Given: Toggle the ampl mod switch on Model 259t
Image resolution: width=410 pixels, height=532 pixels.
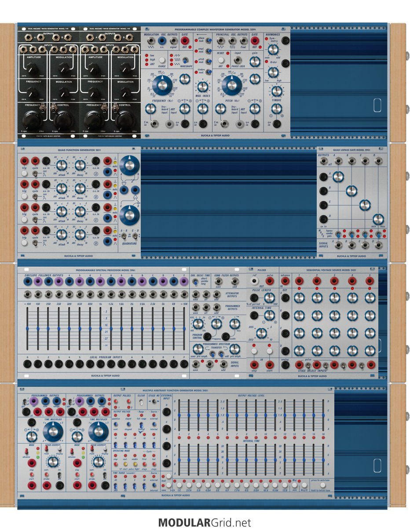Looking at the screenshot, I should [209, 51].
